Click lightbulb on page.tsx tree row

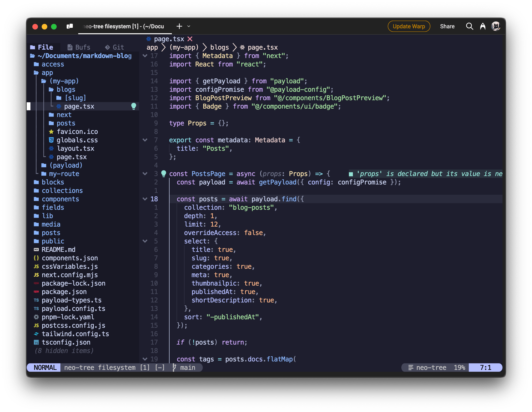(x=133, y=106)
